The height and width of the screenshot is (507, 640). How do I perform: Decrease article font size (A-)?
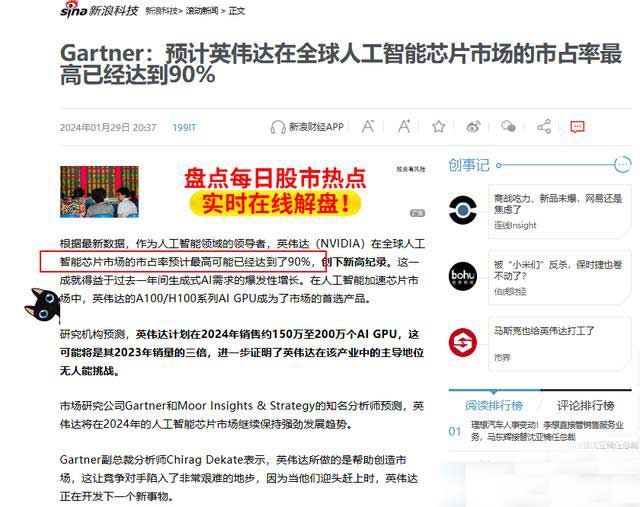click(368, 127)
